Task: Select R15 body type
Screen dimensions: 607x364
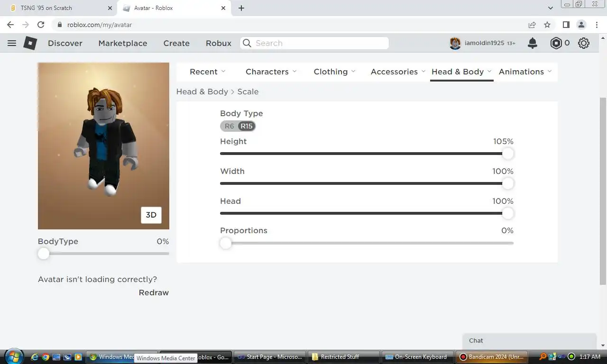Action: pos(247,126)
